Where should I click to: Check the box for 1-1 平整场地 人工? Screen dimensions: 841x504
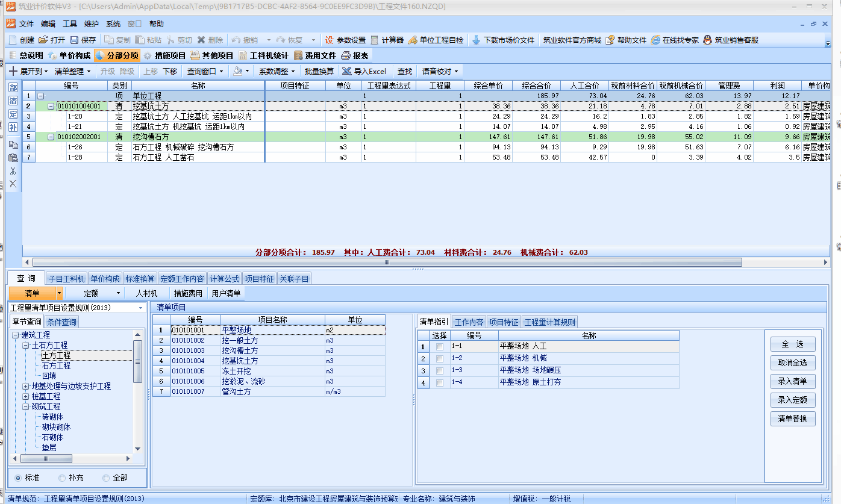pos(440,347)
